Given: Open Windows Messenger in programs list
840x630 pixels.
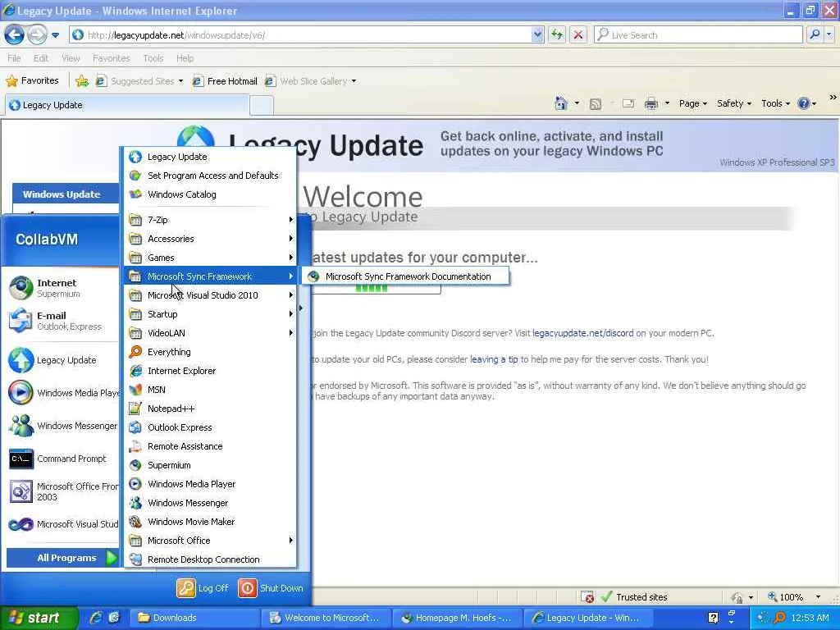Looking at the screenshot, I should (210, 503).
